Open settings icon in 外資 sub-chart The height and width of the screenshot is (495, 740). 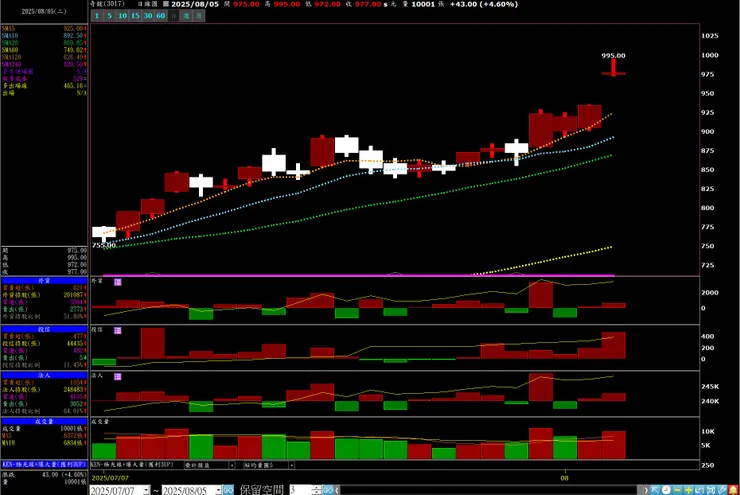[x=118, y=282]
